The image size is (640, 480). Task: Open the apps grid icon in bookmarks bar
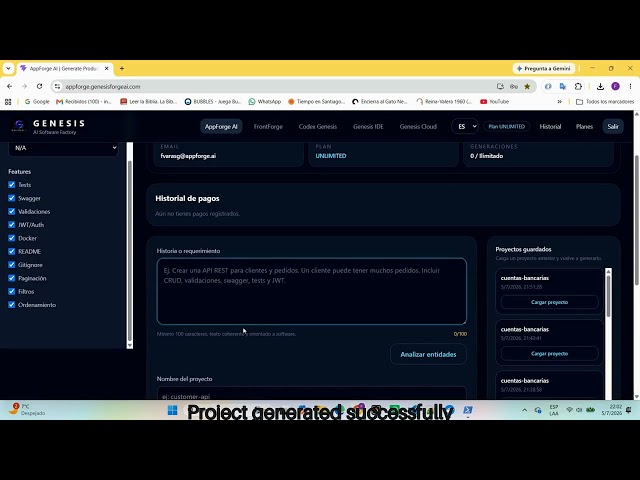coord(8,102)
